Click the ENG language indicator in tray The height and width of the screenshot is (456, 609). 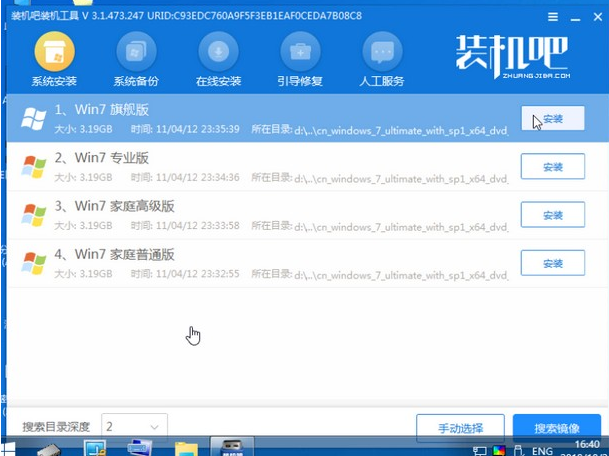click(x=542, y=451)
